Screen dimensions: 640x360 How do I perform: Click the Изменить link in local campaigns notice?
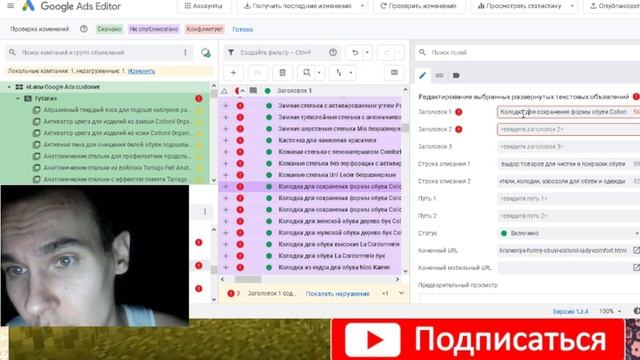tap(141, 71)
